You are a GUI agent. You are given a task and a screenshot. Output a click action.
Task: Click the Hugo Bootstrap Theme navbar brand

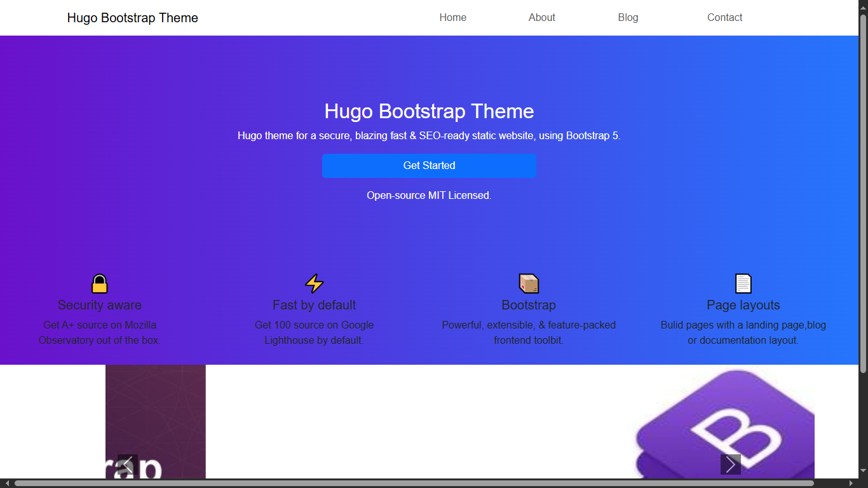tap(132, 18)
